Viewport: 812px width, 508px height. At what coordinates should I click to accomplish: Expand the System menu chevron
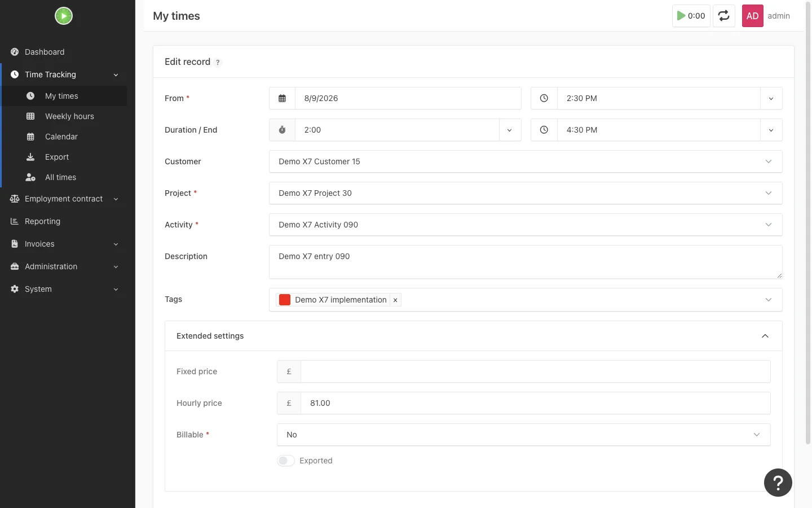click(116, 289)
